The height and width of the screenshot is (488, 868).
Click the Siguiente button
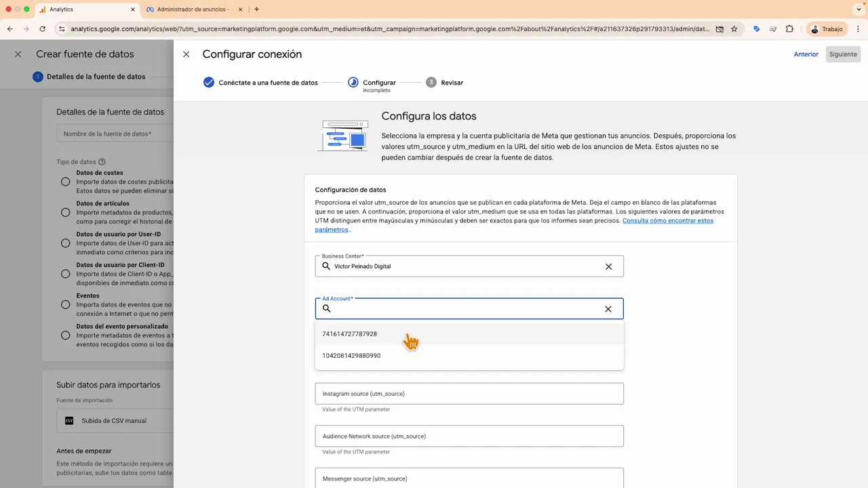click(x=843, y=54)
